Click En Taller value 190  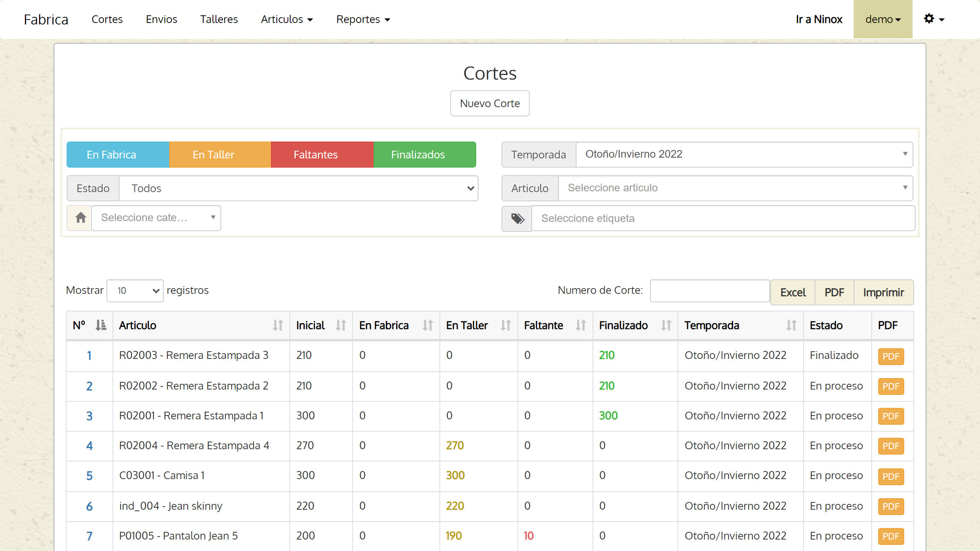coord(454,536)
